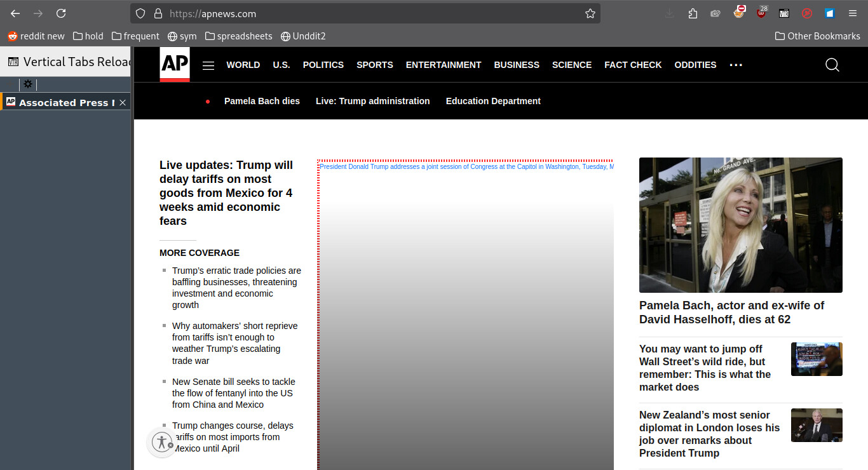Click the Wall Street article thumbnail

coord(817,359)
